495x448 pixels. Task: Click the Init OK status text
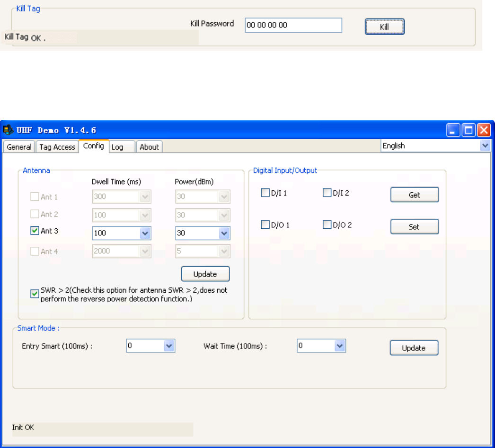(23, 428)
